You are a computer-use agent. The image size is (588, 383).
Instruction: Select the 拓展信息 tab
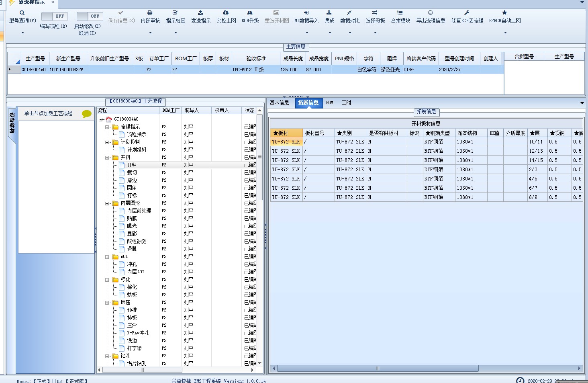pyautogui.click(x=308, y=103)
